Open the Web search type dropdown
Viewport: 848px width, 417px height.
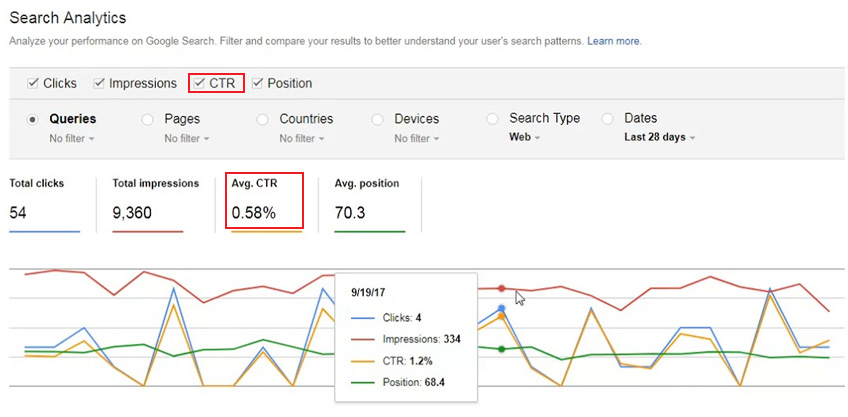(525, 137)
